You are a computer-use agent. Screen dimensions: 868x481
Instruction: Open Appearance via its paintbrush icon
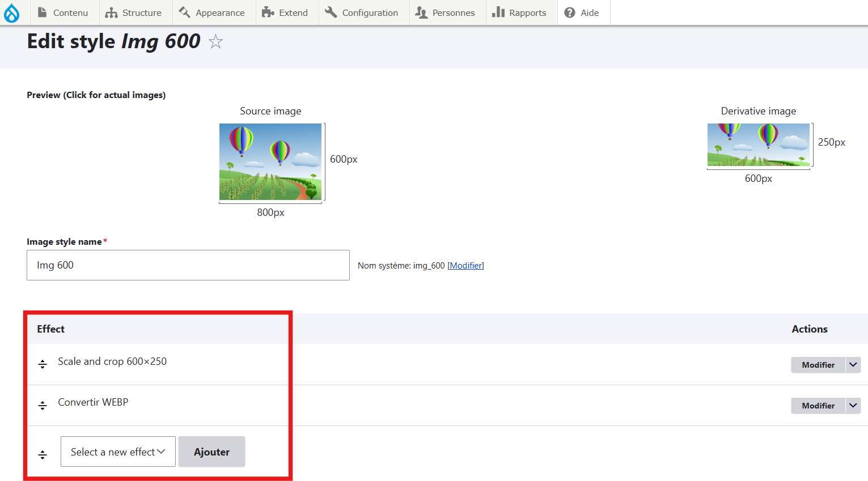tap(183, 12)
